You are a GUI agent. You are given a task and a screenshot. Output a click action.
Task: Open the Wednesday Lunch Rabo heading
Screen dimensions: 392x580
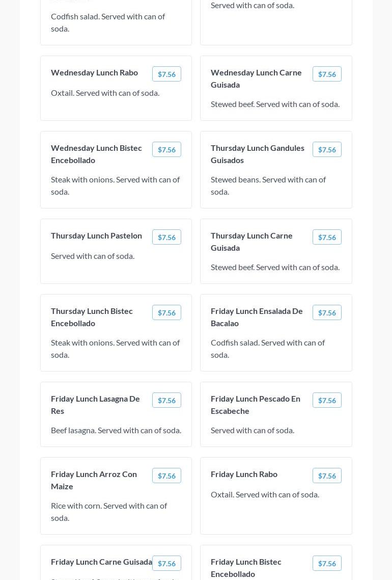(x=95, y=72)
